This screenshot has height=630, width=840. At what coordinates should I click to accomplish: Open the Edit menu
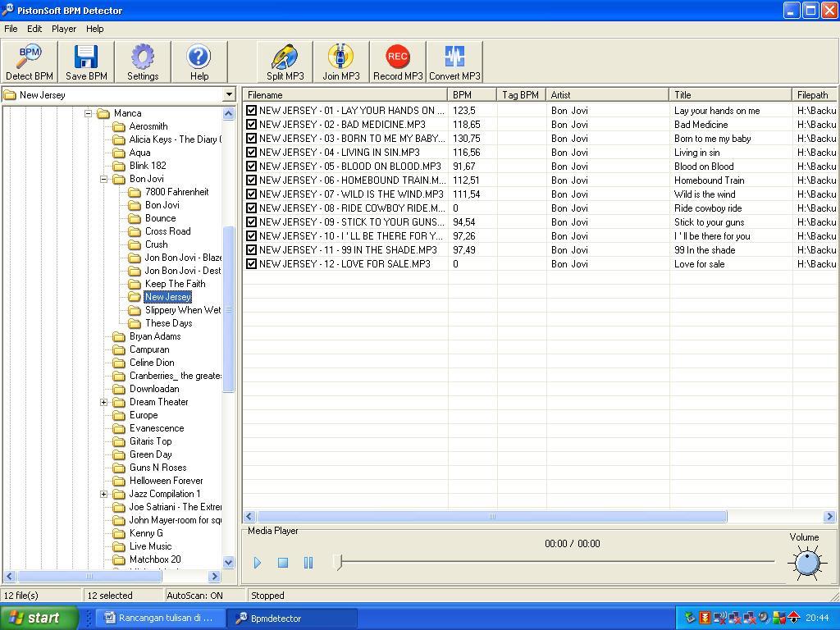click(x=34, y=29)
